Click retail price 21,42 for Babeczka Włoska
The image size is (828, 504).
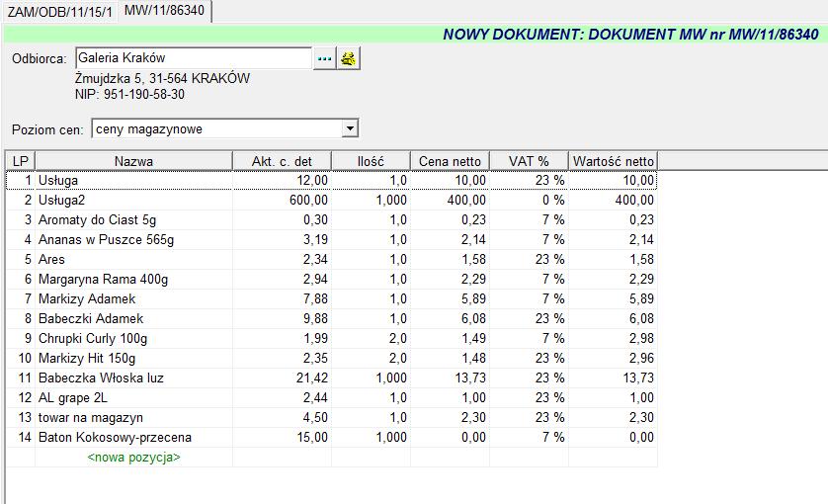point(282,378)
